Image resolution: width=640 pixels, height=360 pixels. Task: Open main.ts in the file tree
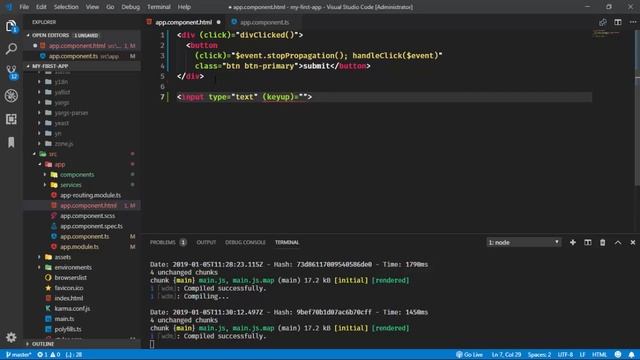(x=64, y=319)
